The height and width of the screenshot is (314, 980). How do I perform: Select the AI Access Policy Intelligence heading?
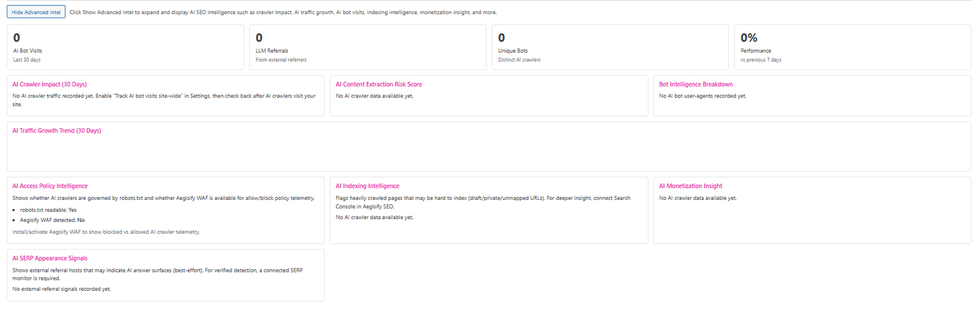[x=50, y=186]
